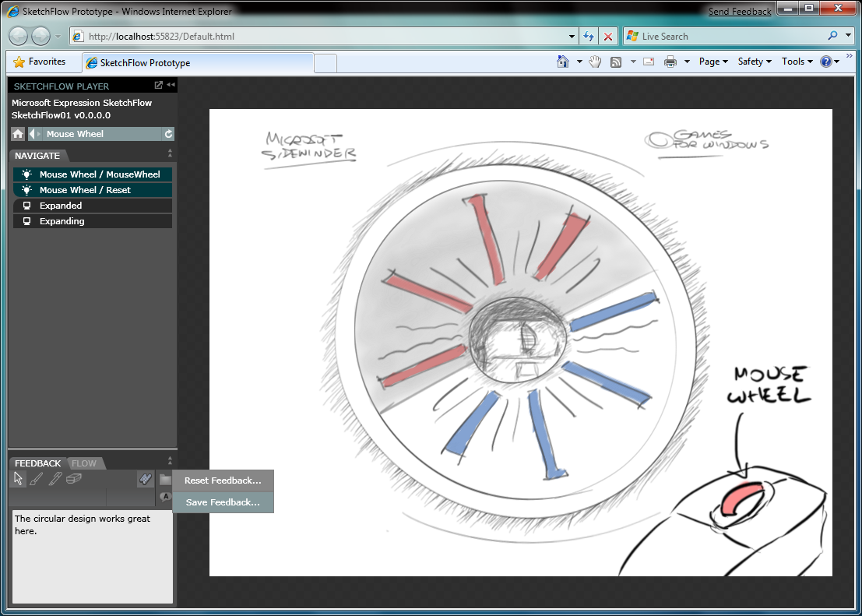Stop page loading with red X
Image resolution: width=862 pixels, height=616 pixels.
[608, 37]
